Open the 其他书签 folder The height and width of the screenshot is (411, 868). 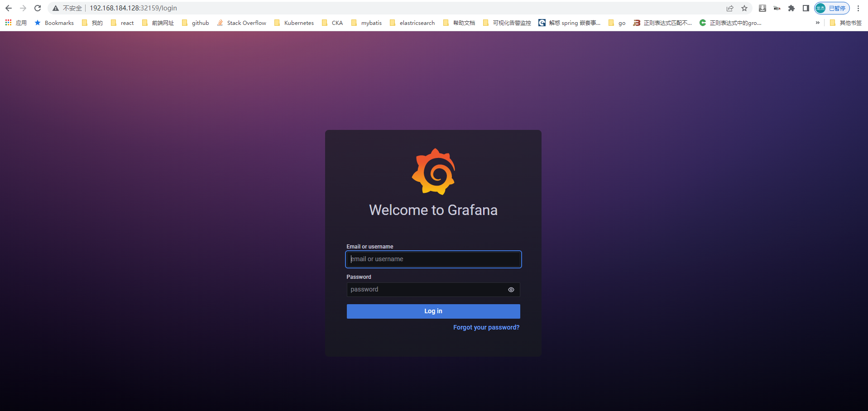[845, 23]
